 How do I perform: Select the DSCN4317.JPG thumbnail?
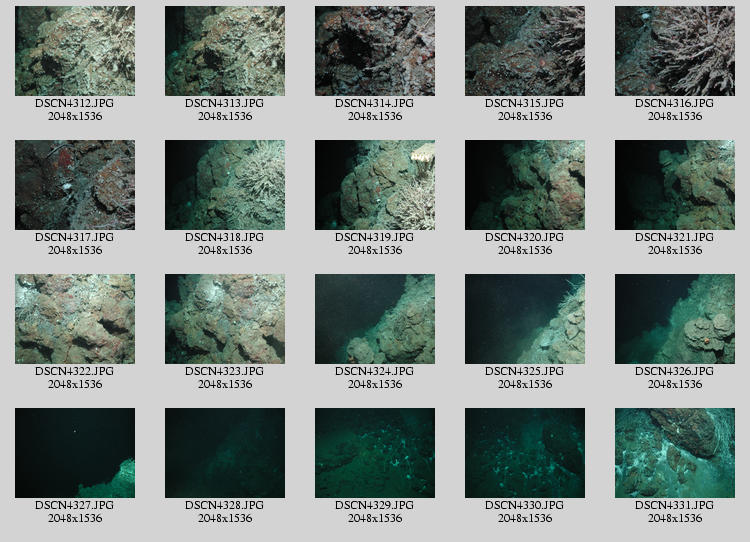click(x=75, y=185)
